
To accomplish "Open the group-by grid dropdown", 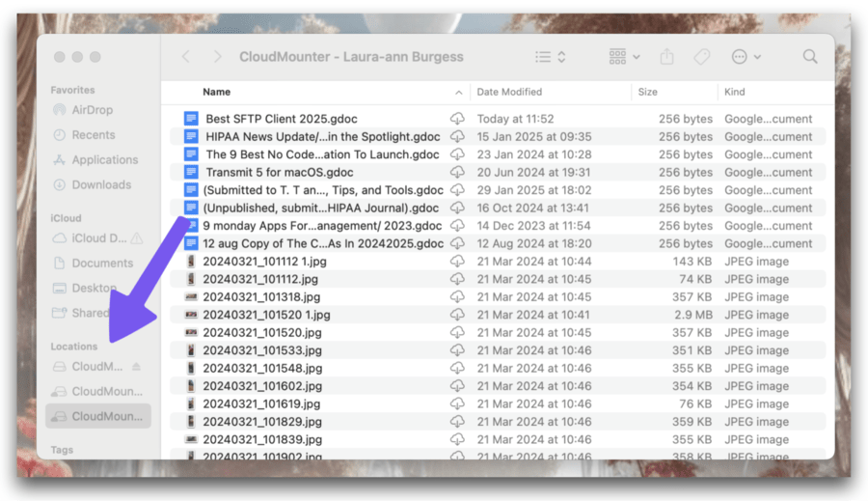I will tap(624, 57).
